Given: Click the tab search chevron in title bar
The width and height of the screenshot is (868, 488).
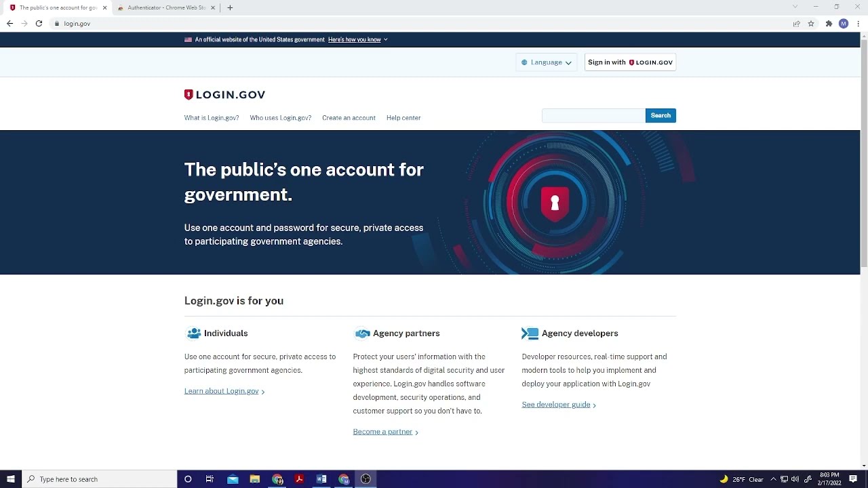Looking at the screenshot, I should [x=795, y=7].
